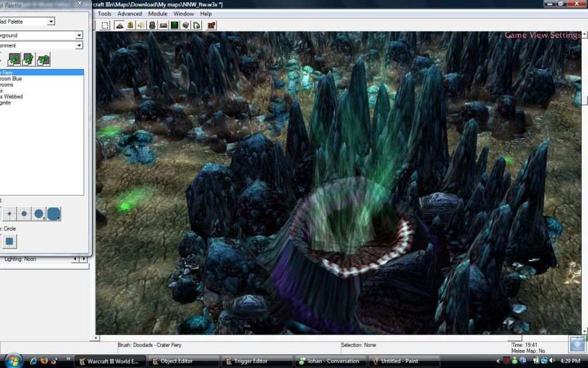Viewport: 588px width, 368px height.
Task: Switch to Trigger Editor taskbar button
Action: (257, 361)
